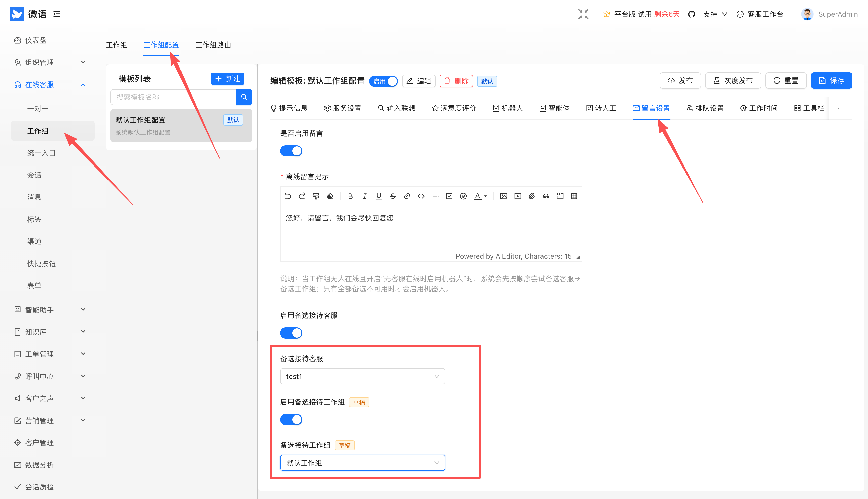868x499 pixels.
Task: Insert a hyperlink in the message editor
Action: [x=407, y=196]
